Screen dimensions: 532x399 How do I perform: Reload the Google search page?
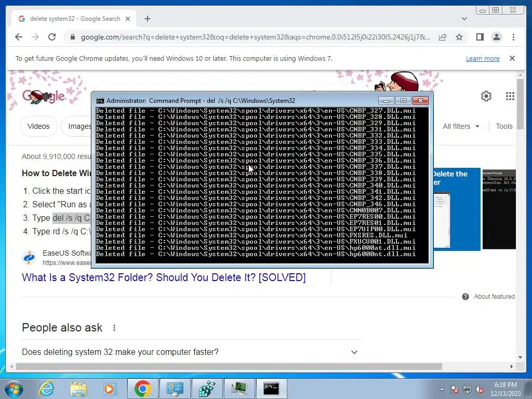point(52,37)
